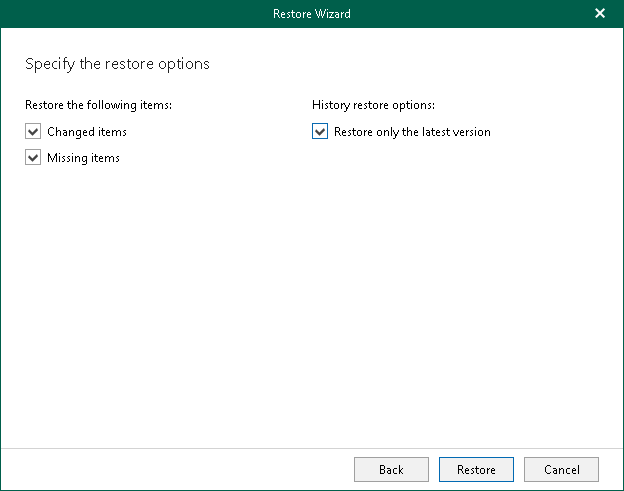Click the 'History restore options:' label
The width and height of the screenshot is (624, 491).
(x=373, y=104)
